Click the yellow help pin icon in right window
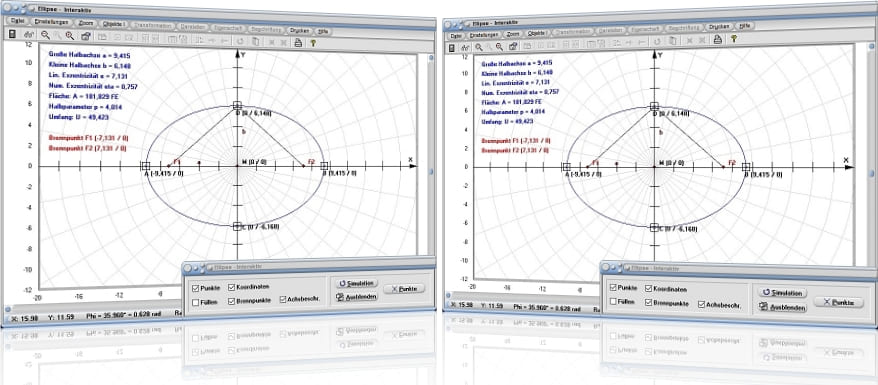 pyautogui.click(x=733, y=39)
